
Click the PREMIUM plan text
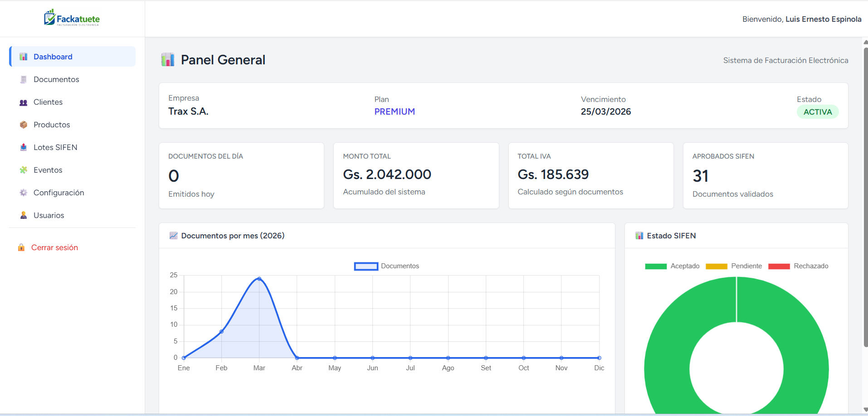pyautogui.click(x=395, y=111)
